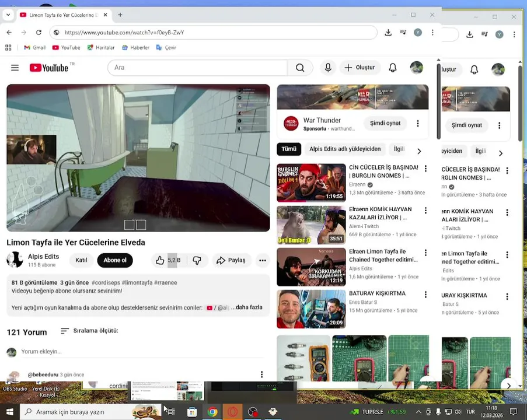Expand description with ...daha fazla
The height and width of the screenshot is (420, 527).
coord(247,307)
